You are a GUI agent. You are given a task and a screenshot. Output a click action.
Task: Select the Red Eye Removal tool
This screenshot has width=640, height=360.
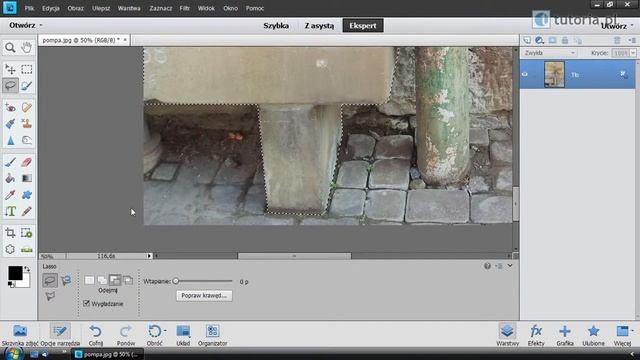(x=10, y=108)
